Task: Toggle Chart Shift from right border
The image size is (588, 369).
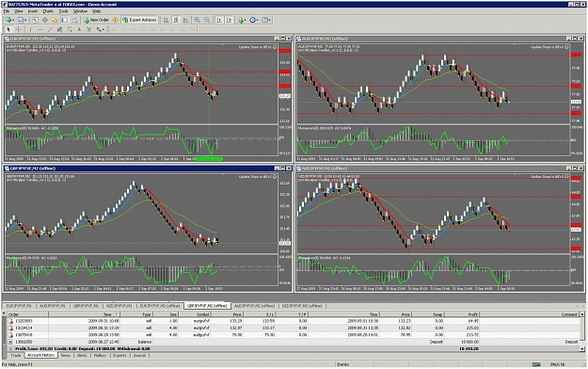Action: coord(229,20)
